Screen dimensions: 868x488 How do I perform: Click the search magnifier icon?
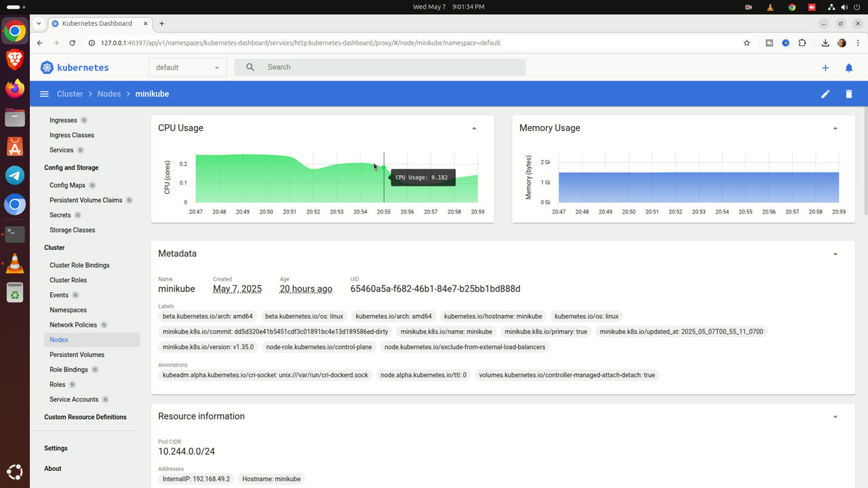click(x=250, y=67)
